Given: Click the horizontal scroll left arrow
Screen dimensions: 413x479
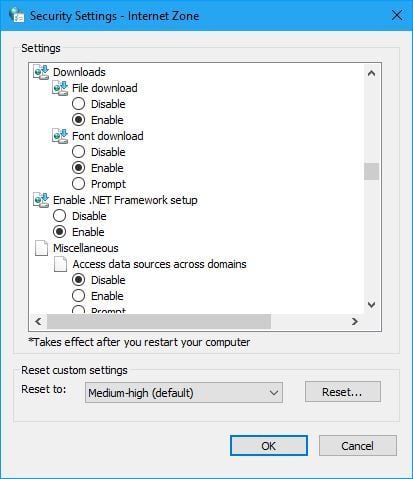Looking at the screenshot, I should (38, 322).
